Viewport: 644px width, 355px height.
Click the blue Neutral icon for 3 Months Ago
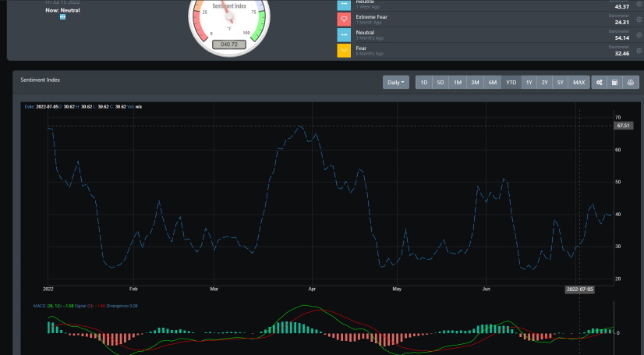(344, 35)
